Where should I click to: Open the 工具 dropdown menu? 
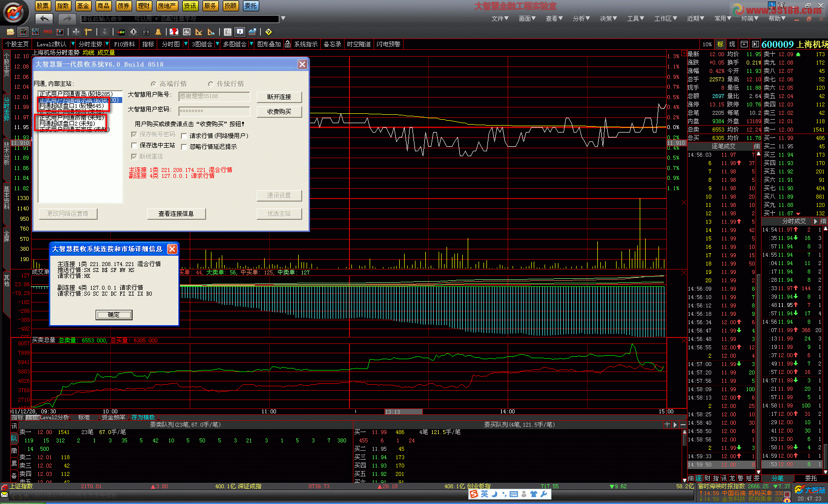pyautogui.click(x=636, y=18)
